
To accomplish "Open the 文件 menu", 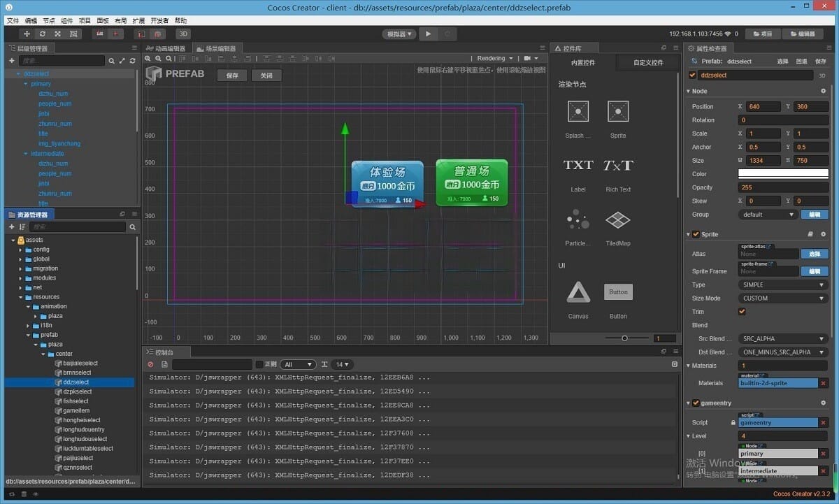I will tap(13, 21).
